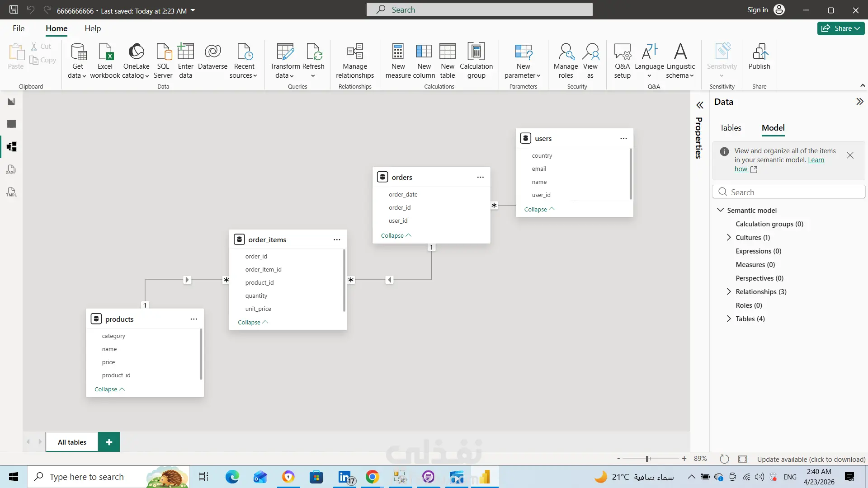The image size is (868, 488).
Task: Dismiss the semantic model info banner
Action: 850,155
